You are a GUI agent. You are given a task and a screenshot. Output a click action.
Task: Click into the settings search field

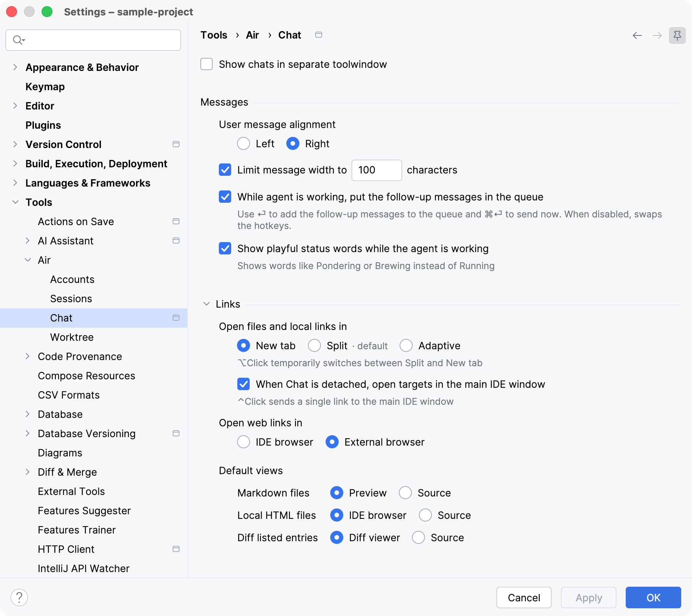[93, 40]
